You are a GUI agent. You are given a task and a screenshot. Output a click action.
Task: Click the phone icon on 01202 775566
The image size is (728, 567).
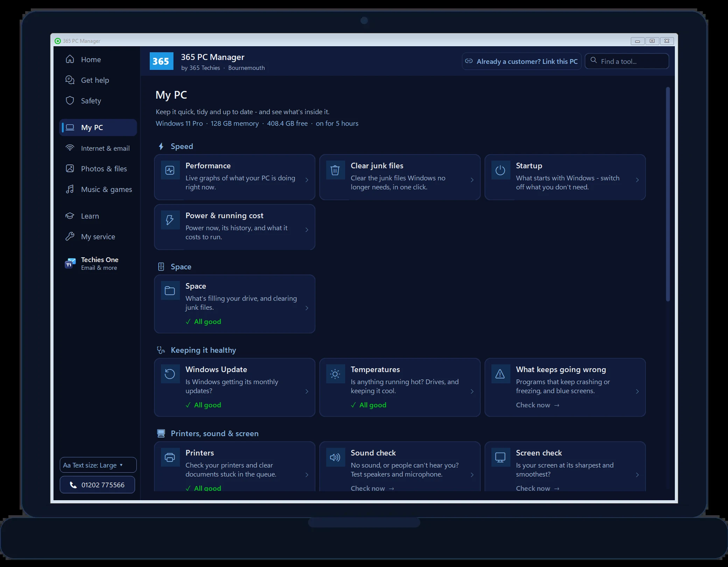[x=73, y=485]
